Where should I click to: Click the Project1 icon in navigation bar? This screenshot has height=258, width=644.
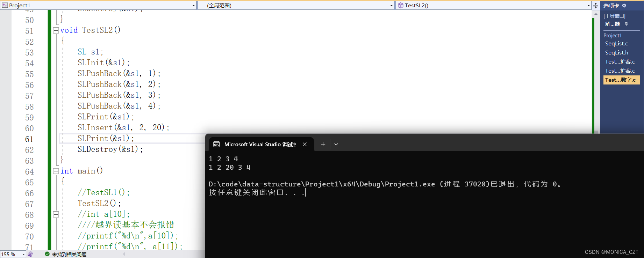[x=5, y=6]
